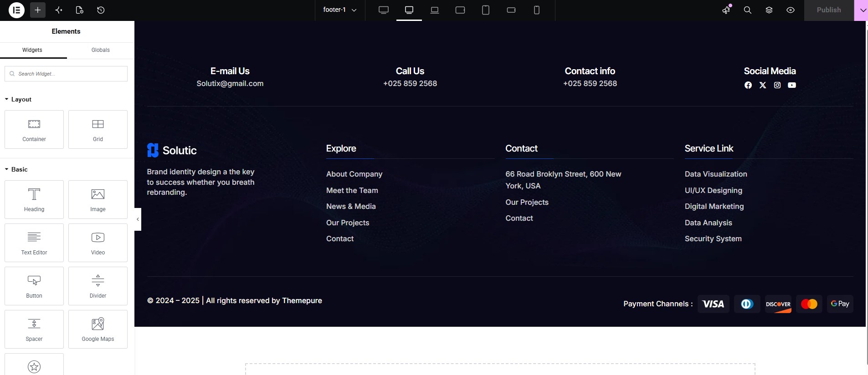Open the Document Settings page icon
This screenshot has height=375, width=868.
(x=80, y=10)
